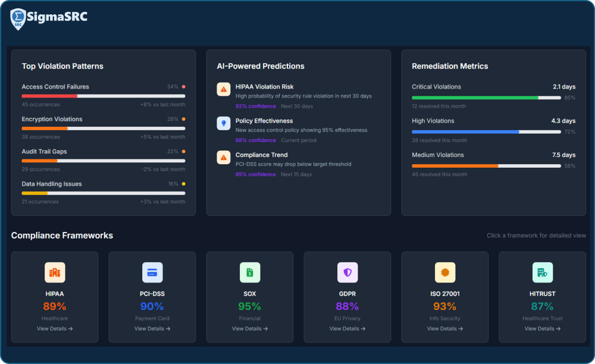Click the Remediation Metrics heading
This screenshot has height=364, width=595.
click(450, 66)
